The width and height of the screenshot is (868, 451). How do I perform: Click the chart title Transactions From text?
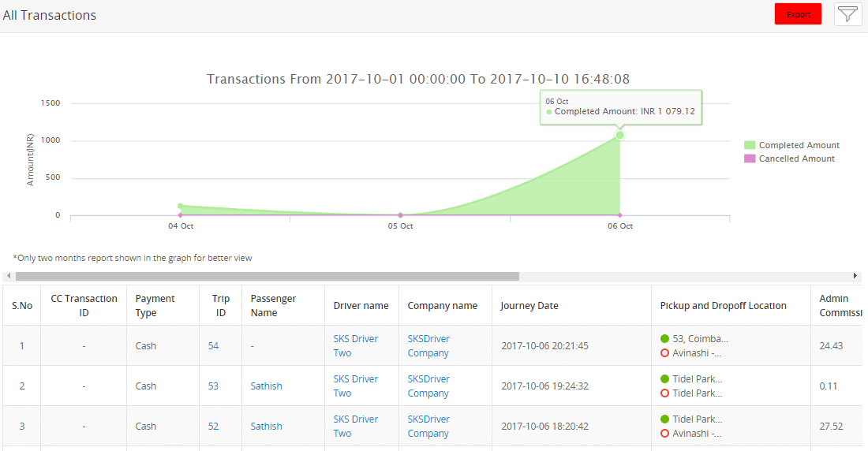[418, 79]
